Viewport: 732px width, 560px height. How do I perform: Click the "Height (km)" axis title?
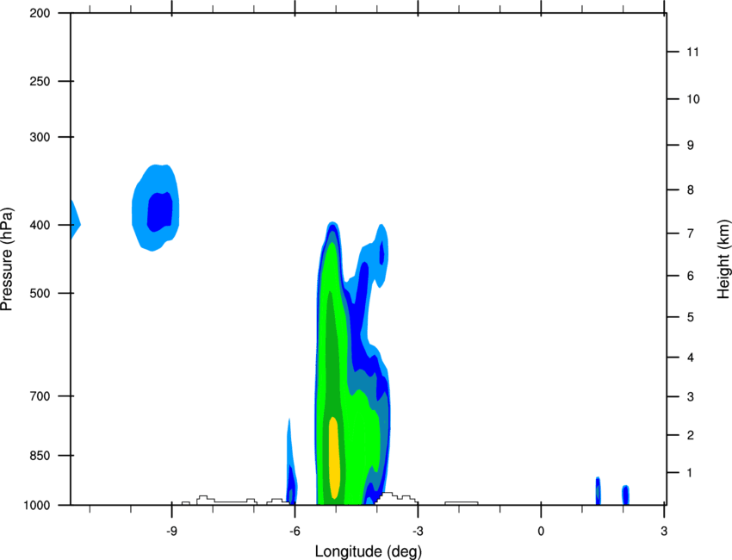pos(723,259)
